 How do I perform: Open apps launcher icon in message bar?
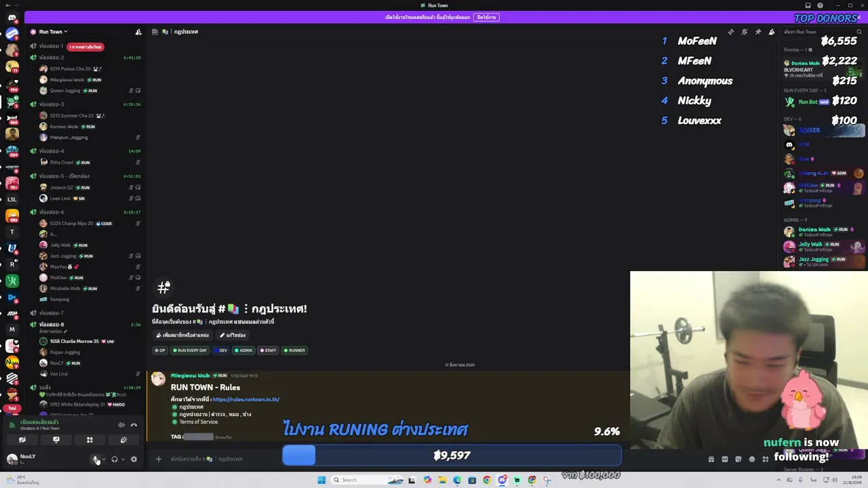click(765, 460)
